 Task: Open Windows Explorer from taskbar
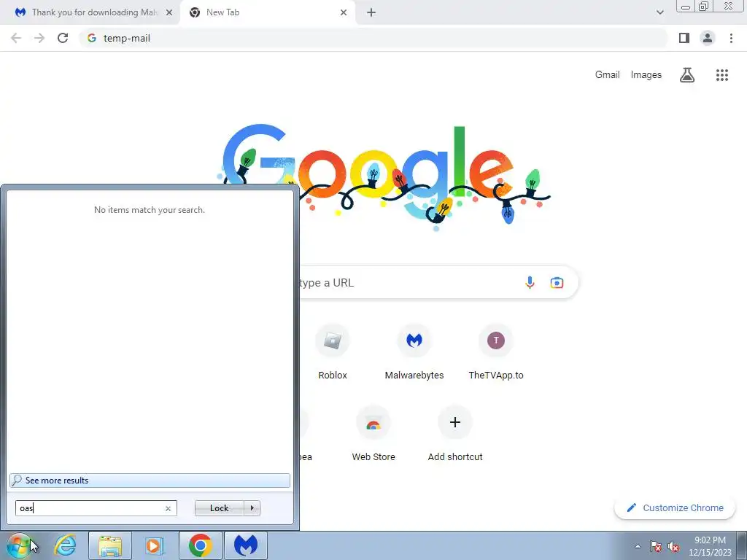point(110,545)
